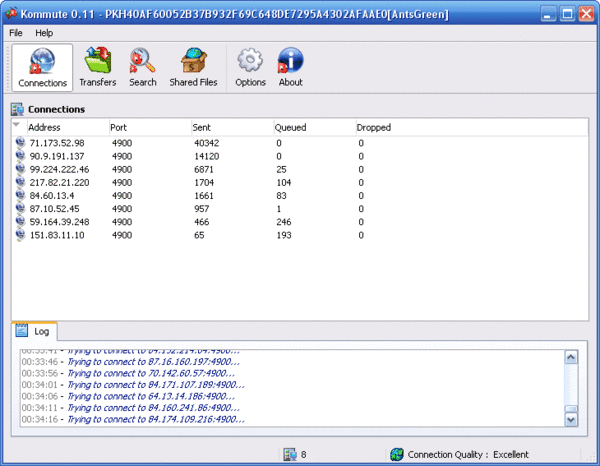Click the queued value 83
The width and height of the screenshot is (600, 466).
pos(281,196)
